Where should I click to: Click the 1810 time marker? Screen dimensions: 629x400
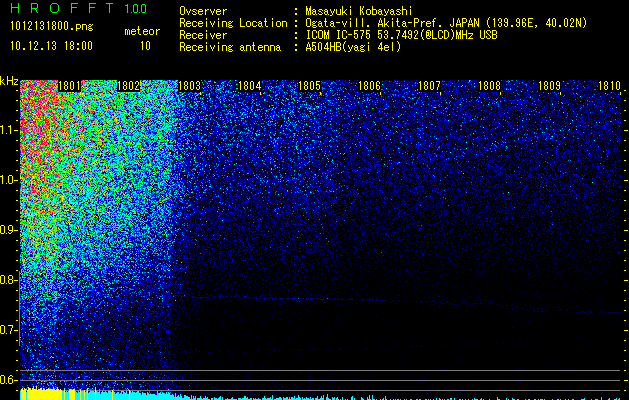click(609, 86)
